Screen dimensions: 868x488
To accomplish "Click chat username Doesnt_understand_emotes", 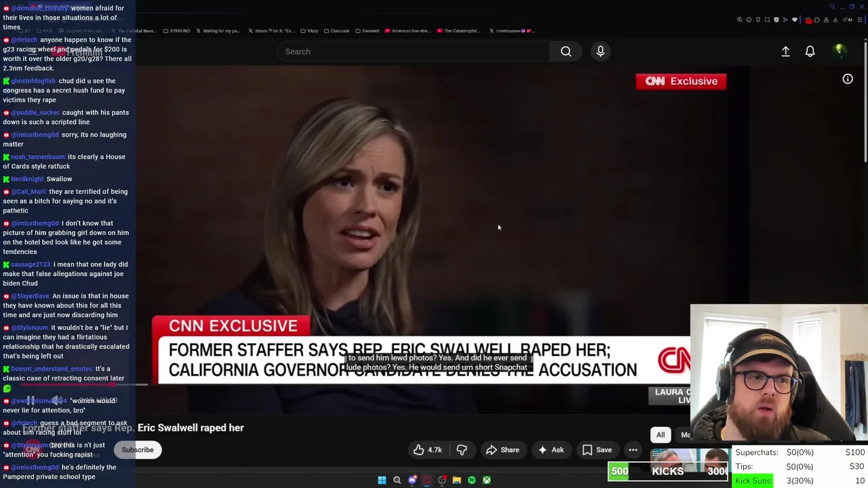I will click(52, 369).
